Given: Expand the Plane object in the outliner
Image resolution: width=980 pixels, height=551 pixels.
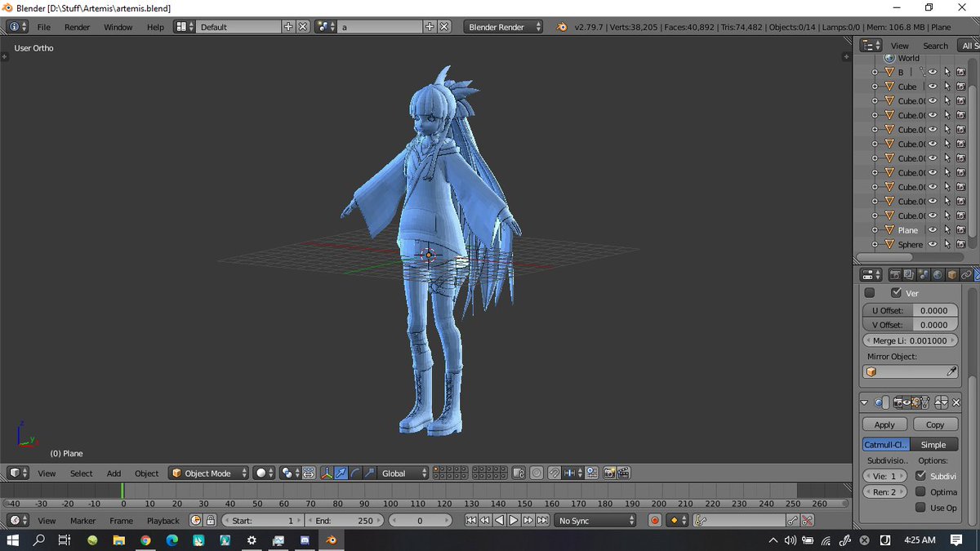Looking at the screenshot, I should pyautogui.click(x=875, y=230).
